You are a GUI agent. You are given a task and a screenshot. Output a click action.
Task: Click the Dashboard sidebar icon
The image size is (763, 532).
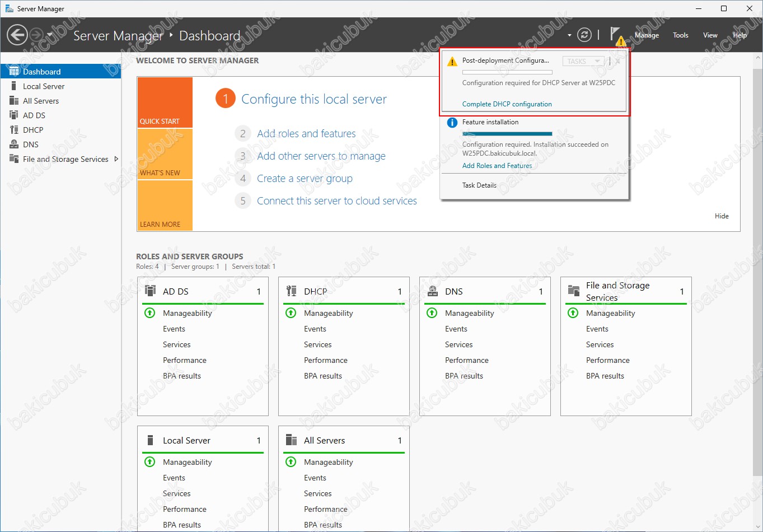click(14, 71)
